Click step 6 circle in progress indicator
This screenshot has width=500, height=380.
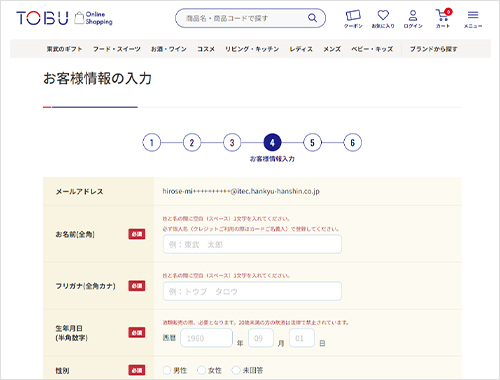click(x=352, y=143)
